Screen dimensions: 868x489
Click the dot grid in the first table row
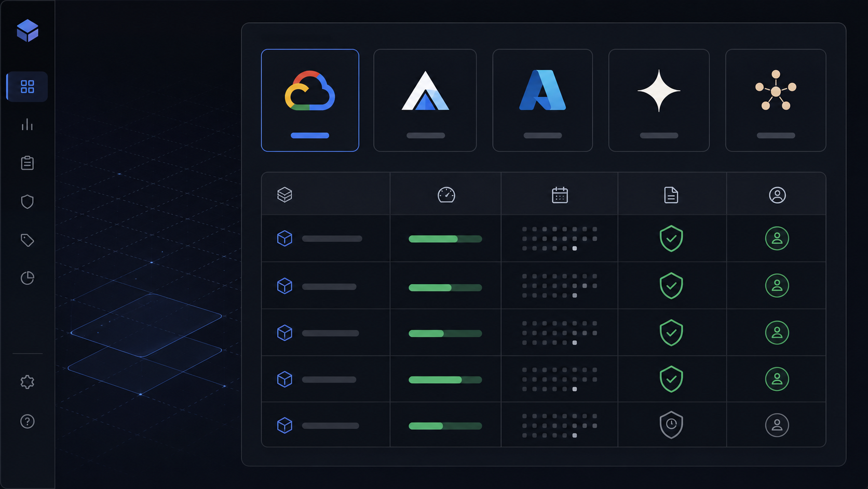click(560, 239)
